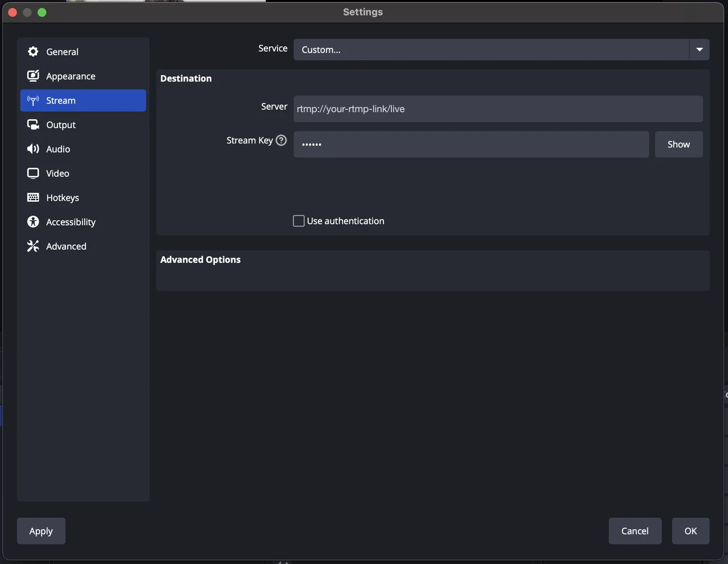Click the Hotkeys keyboard icon
The image size is (728, 564).
(x=33, y=197)
